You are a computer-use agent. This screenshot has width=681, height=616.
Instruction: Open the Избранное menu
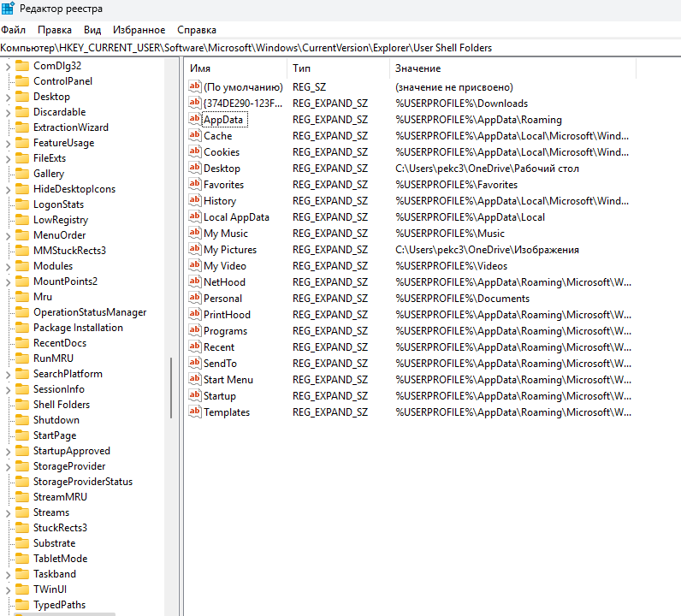[x=139, y=30]
